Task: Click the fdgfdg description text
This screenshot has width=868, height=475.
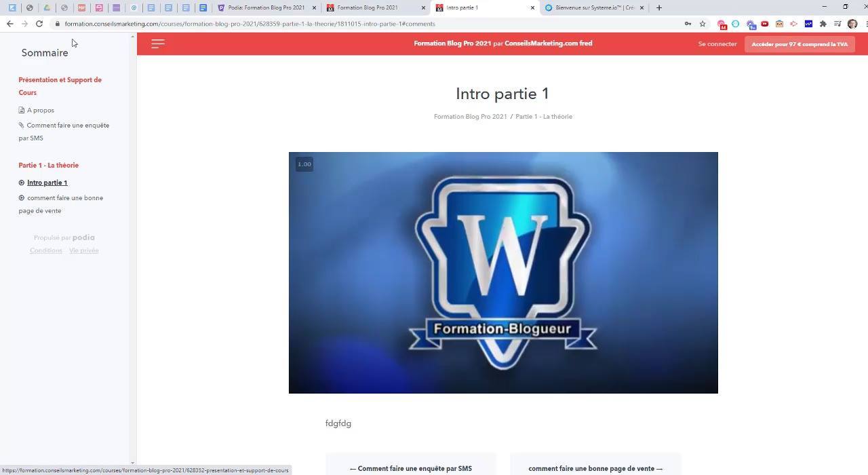Action: pos(338,423)
